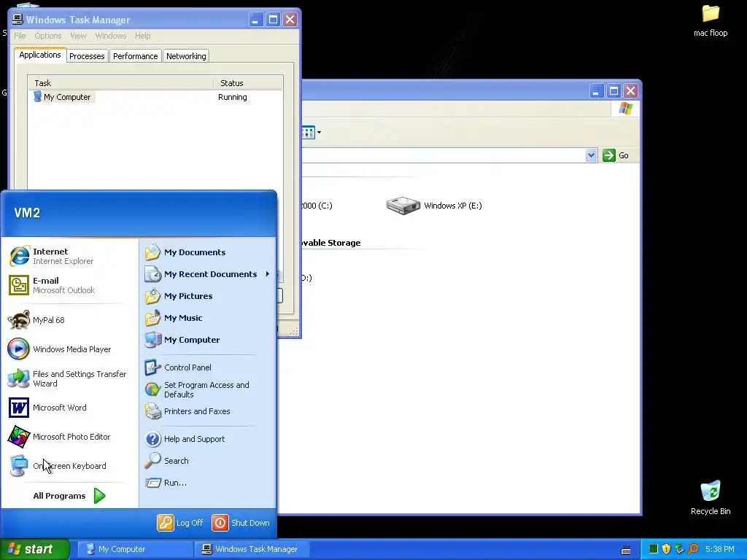The image size is (747, 560).
Task: Sort tasks by Task column header
Action: pos(121,83)
